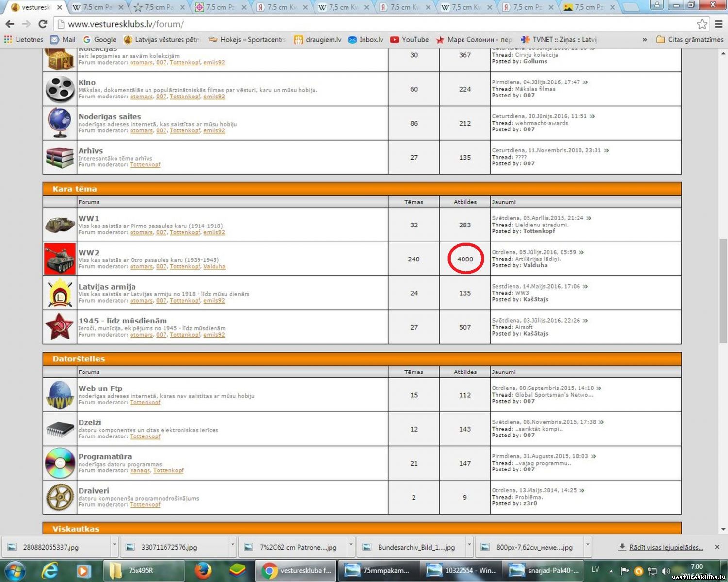
Task: Click the Programmatūra CD disc icon
Action: tap(60, 463)
